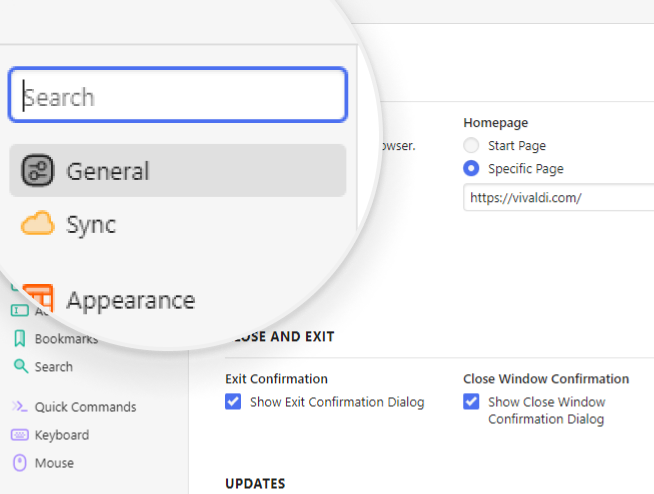Click the Bookmarks ribbon icon
This screenshot has height=494, width=654.
pos(19,338)
